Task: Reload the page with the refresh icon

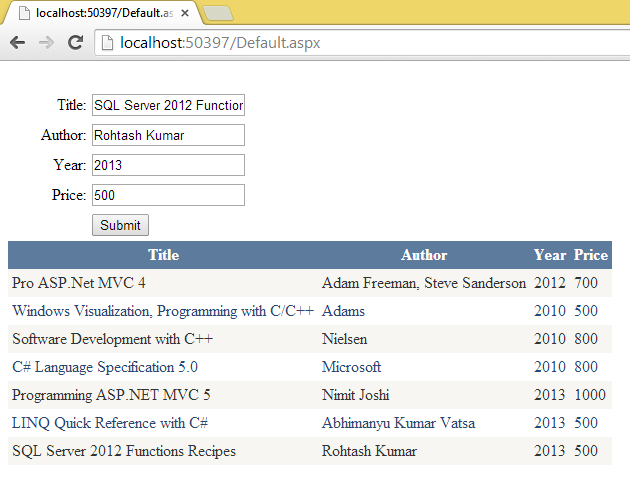Action: pyautogui.click(x=74, y=43)
